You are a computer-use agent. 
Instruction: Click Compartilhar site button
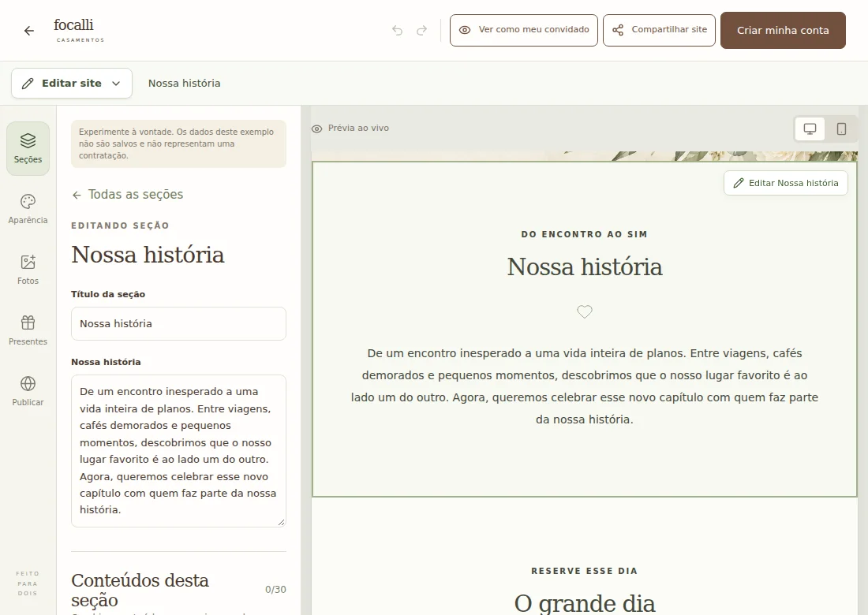[659, 31]
